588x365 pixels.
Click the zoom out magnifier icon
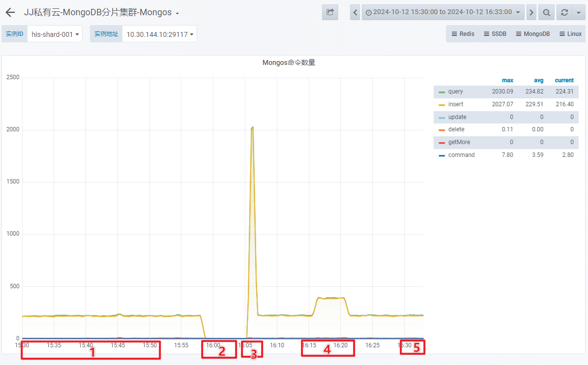546,12
